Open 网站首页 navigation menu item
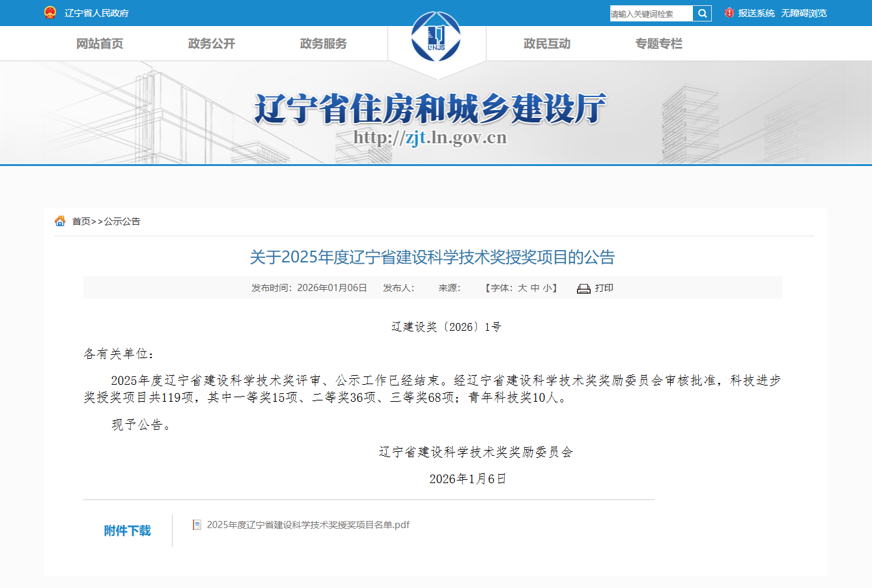Viewport: 872px width, 588px height. coord(100,44)
